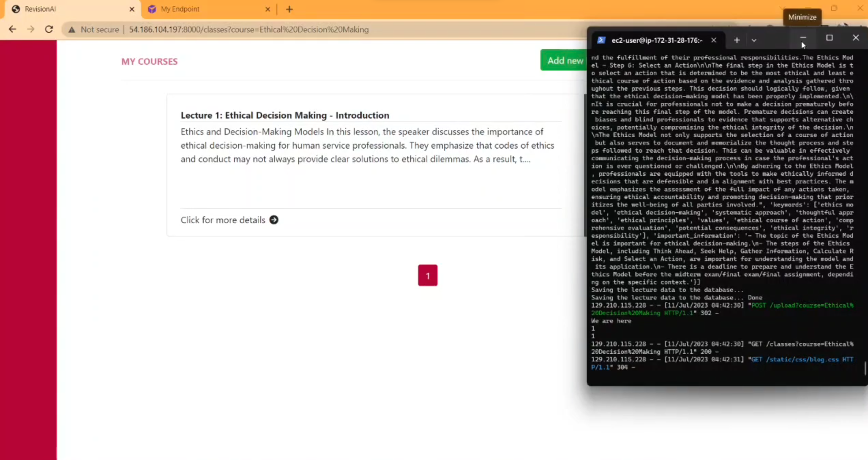
Task: Close the terminal window
Action: pos(856,38)
